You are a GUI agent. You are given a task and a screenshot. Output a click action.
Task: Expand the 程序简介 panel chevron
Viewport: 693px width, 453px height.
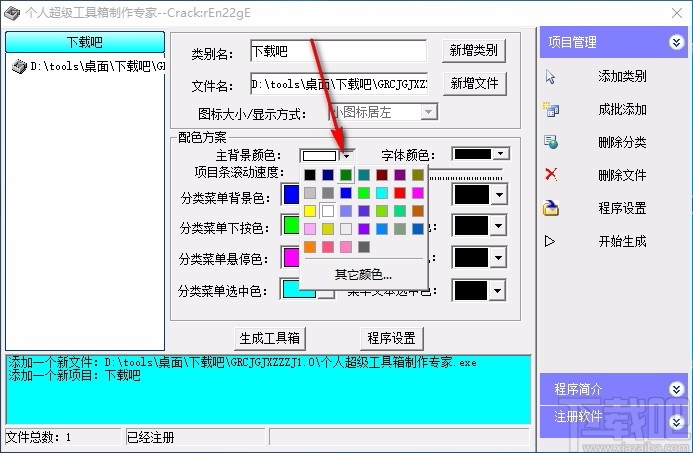click(676, 389)
